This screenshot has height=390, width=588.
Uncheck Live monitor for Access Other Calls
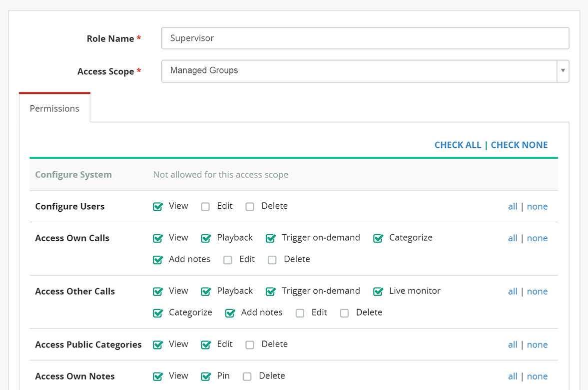[378, 292]
